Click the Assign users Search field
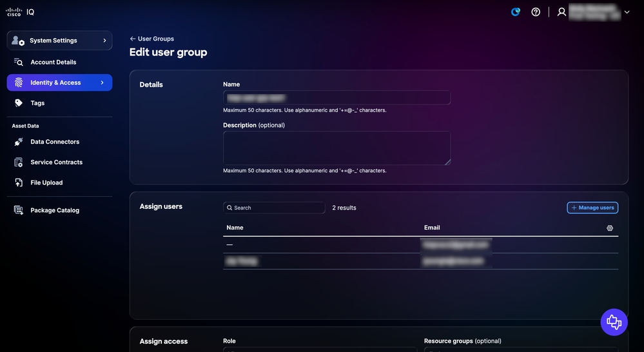 274,208
